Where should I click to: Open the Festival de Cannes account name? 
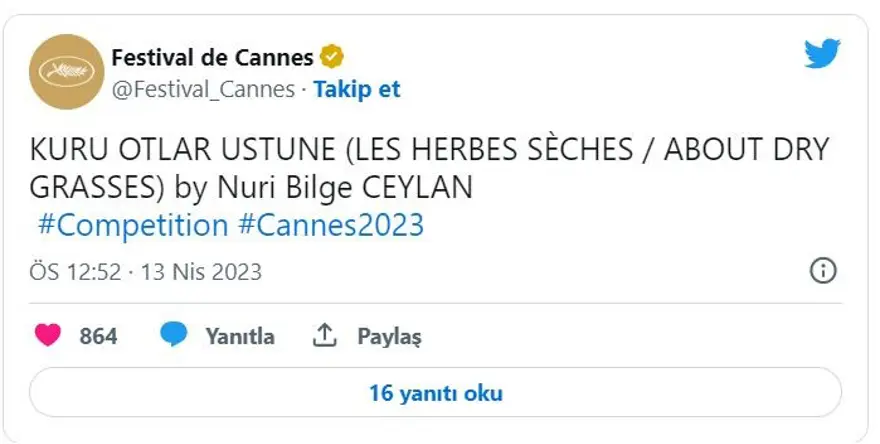click(x=212, y=57)
